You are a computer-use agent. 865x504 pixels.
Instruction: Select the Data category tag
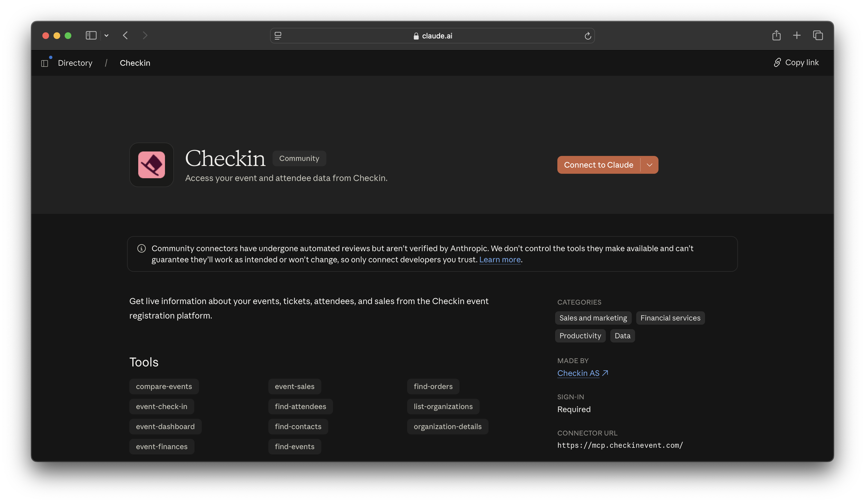click(x=622, y=336)
